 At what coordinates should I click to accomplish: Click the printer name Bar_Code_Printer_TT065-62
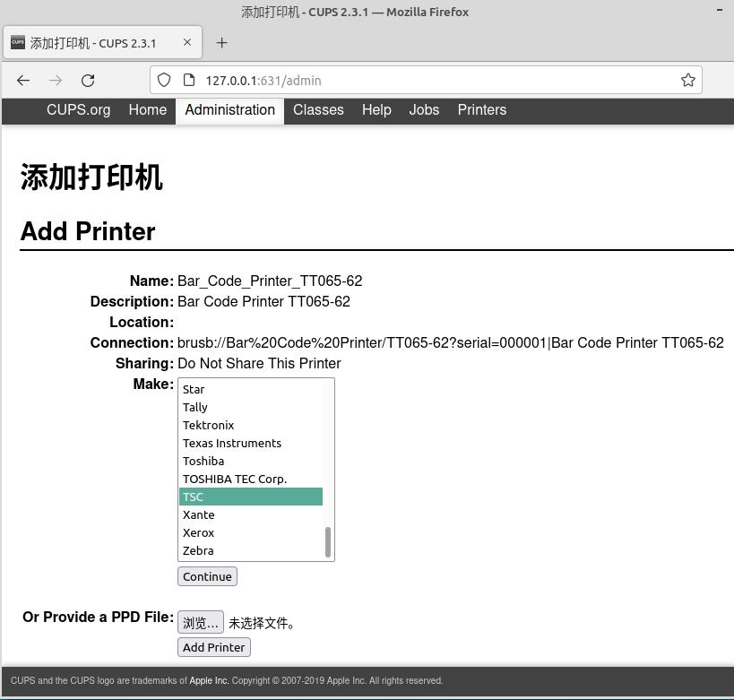(270, 281)
